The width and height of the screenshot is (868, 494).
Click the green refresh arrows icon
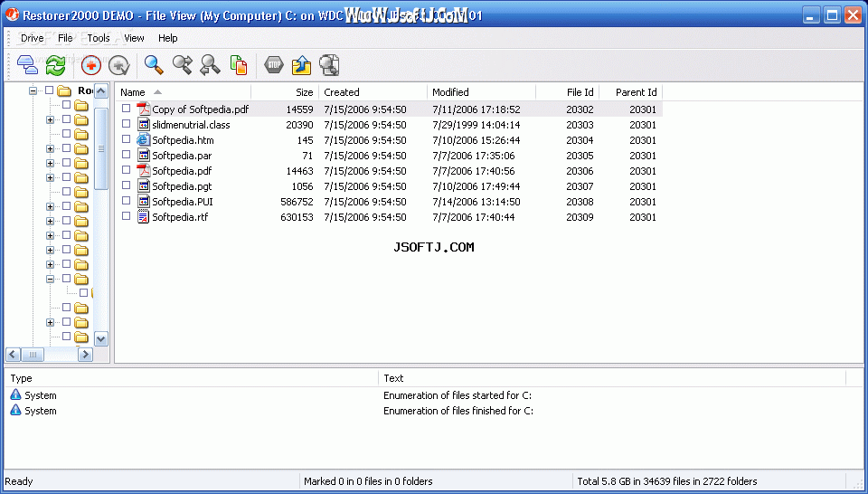pyautogui.click(x=55, y=65)
